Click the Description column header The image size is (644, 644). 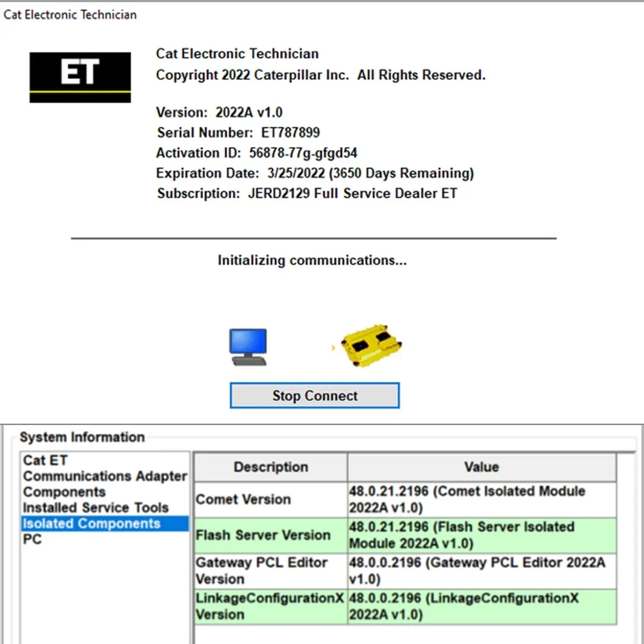click(270, 468)
